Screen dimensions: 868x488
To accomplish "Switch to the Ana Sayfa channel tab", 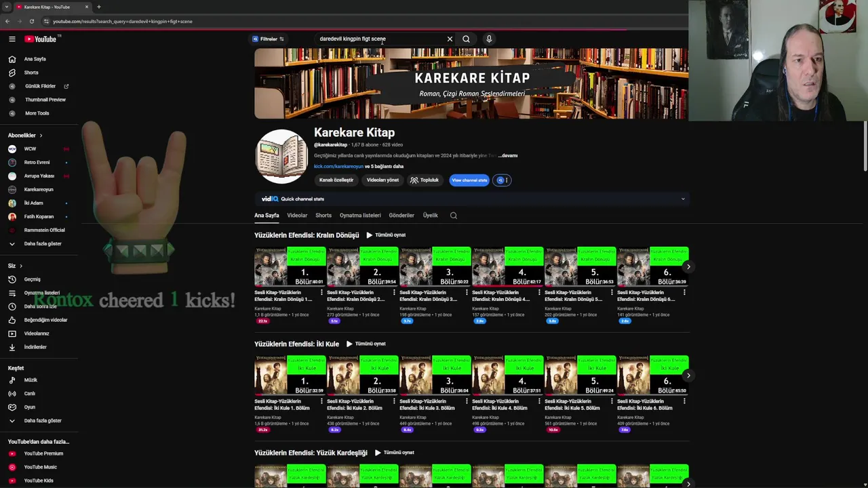I will tap(267, 216).
